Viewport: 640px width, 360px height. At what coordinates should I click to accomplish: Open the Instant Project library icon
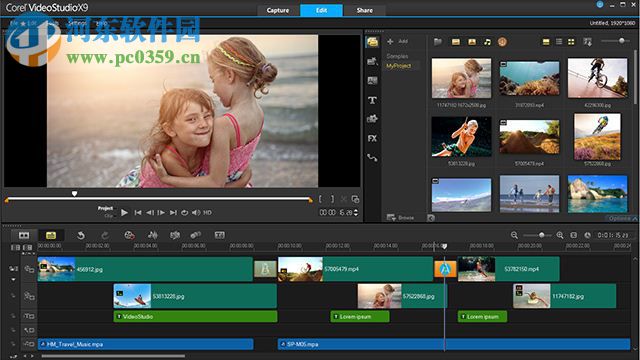pos(372,61)
